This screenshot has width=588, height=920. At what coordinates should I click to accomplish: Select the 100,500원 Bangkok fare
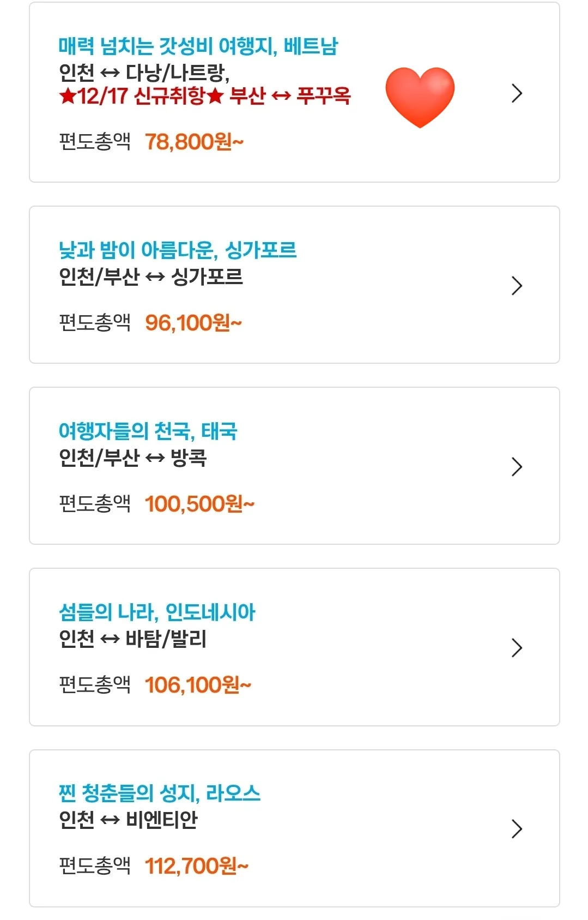tap(199, 504)
